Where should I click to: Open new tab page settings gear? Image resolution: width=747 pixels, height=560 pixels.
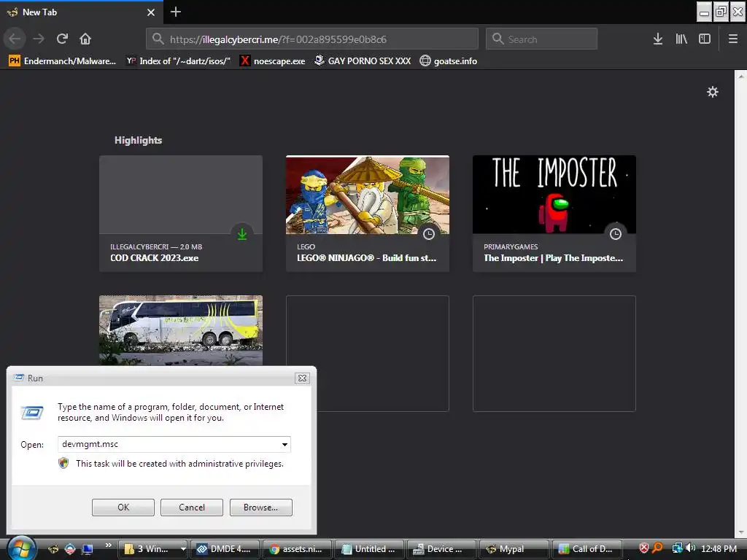712,92
